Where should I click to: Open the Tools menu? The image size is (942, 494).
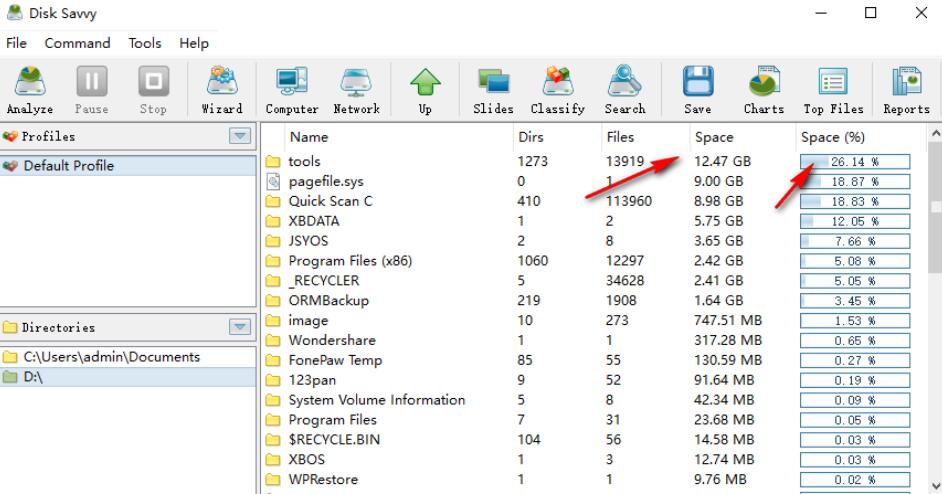[x=145, y=43]
